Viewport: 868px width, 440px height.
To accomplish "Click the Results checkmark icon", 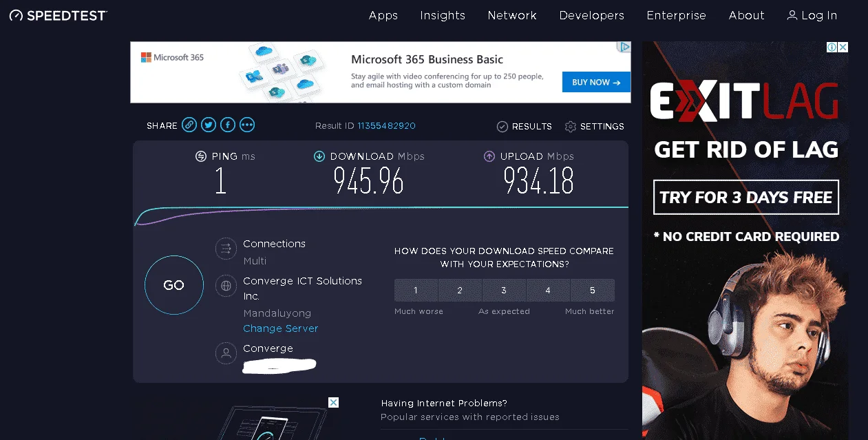I will [502, 126].
